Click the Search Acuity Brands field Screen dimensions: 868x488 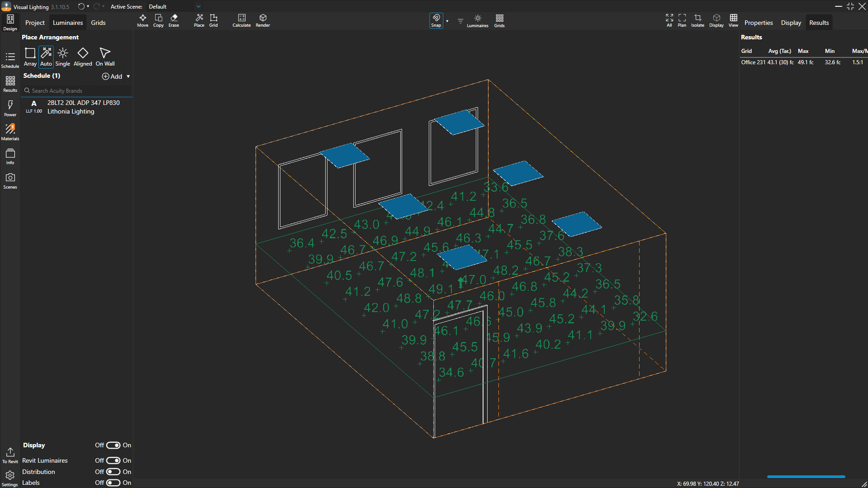pyautogui.click(x=77, y=91)
